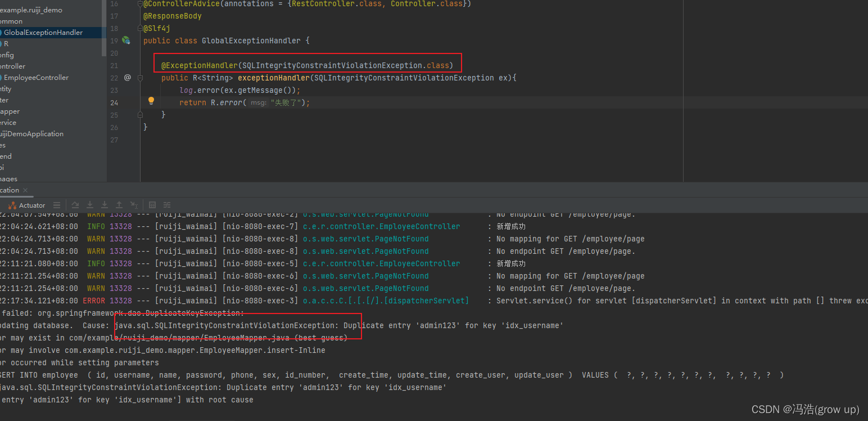Click the INSERT INTO employee SQL log line
This screenshot has width=868, height=421.
(392, 375)
